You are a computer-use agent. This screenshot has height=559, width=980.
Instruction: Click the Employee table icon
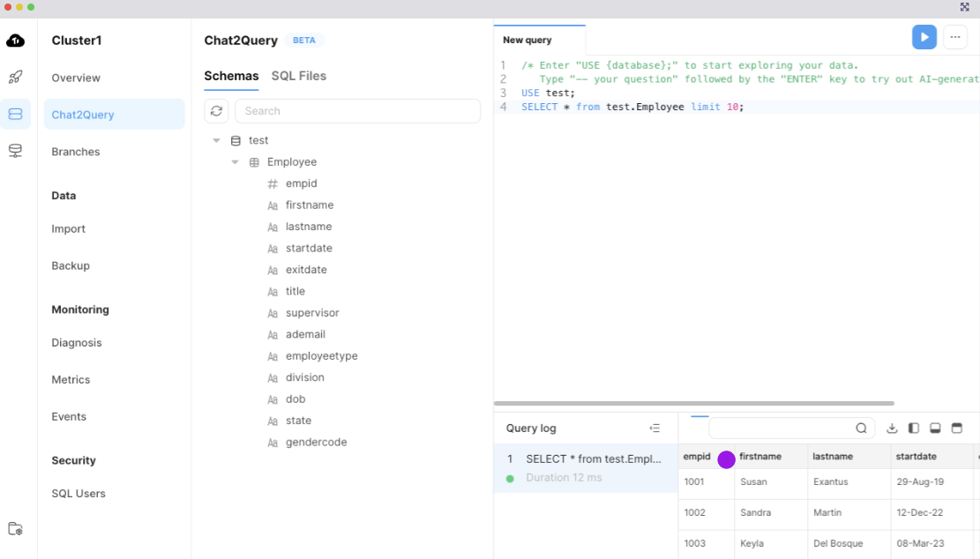pos(254,162)
